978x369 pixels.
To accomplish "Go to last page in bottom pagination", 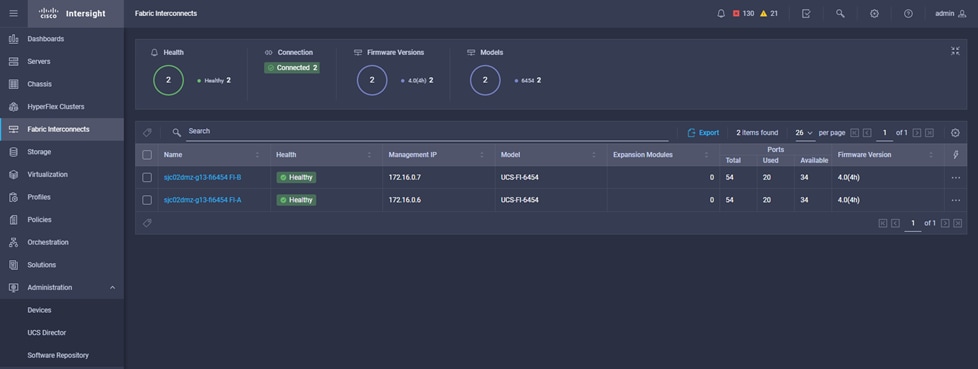I will [957, 223].
